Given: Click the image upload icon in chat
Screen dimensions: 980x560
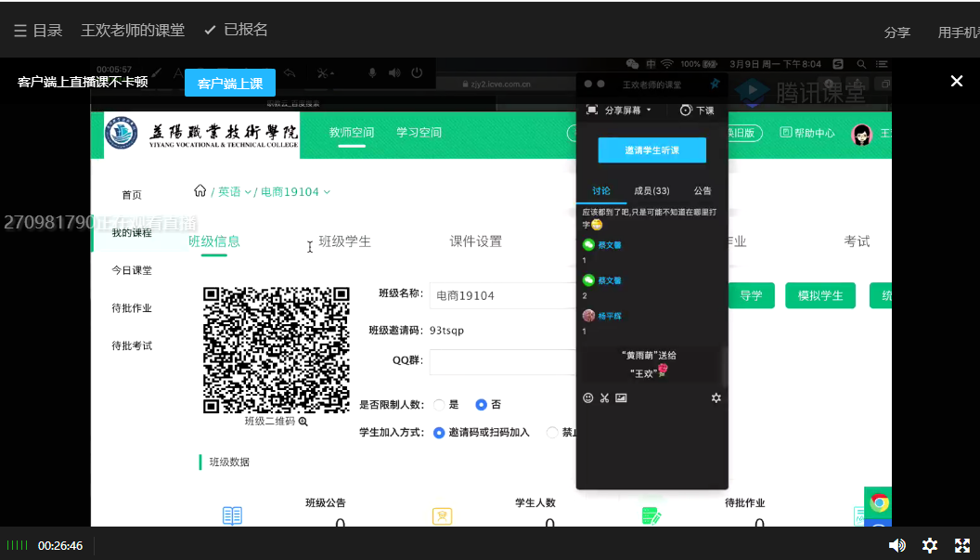Looking at the screenshot, I should [621, 397].
